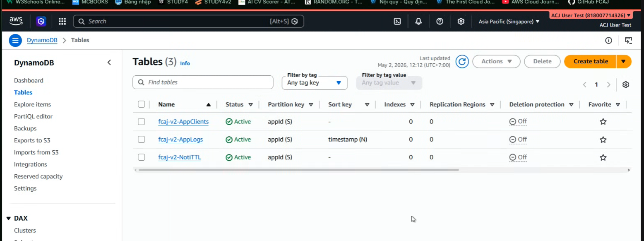Open the services grid menu icon

pos(62,21)
